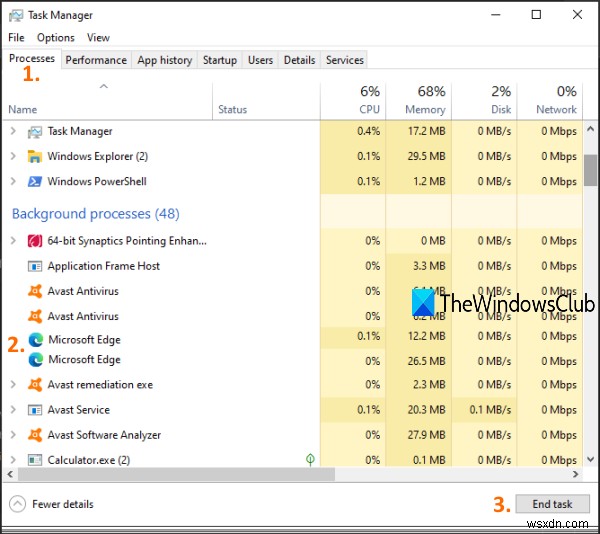Switch to the Services tab
The image size is (600, 534).
(344, 60)
